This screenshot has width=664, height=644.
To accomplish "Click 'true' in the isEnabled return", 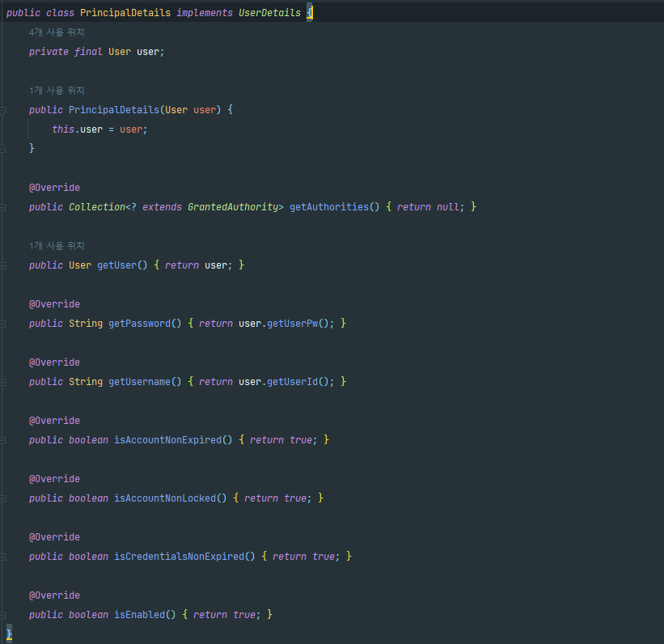I will 244,615.
